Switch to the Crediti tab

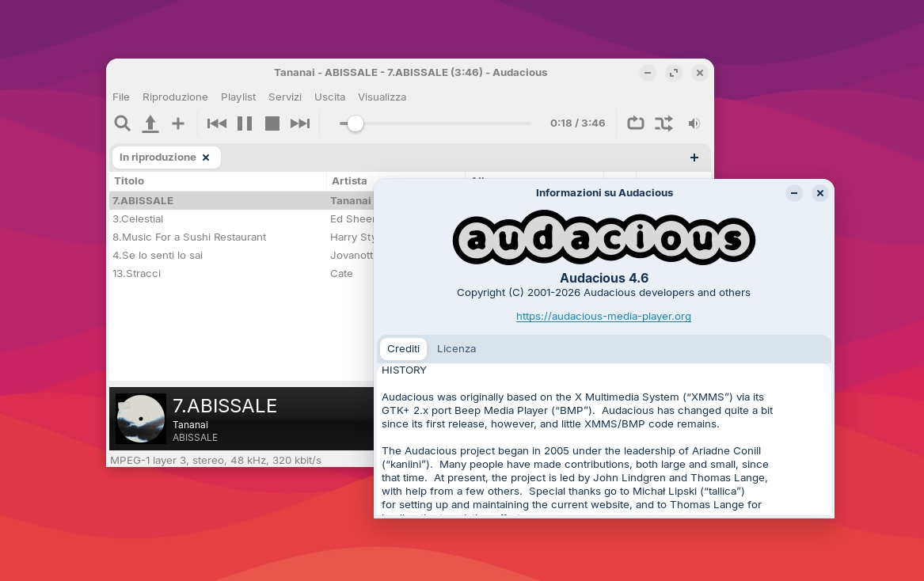[403, 349]
